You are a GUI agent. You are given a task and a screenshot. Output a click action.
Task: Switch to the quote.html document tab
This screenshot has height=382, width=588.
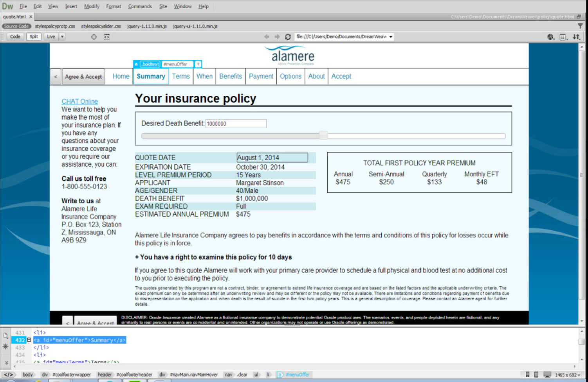(x=14, y=17)
